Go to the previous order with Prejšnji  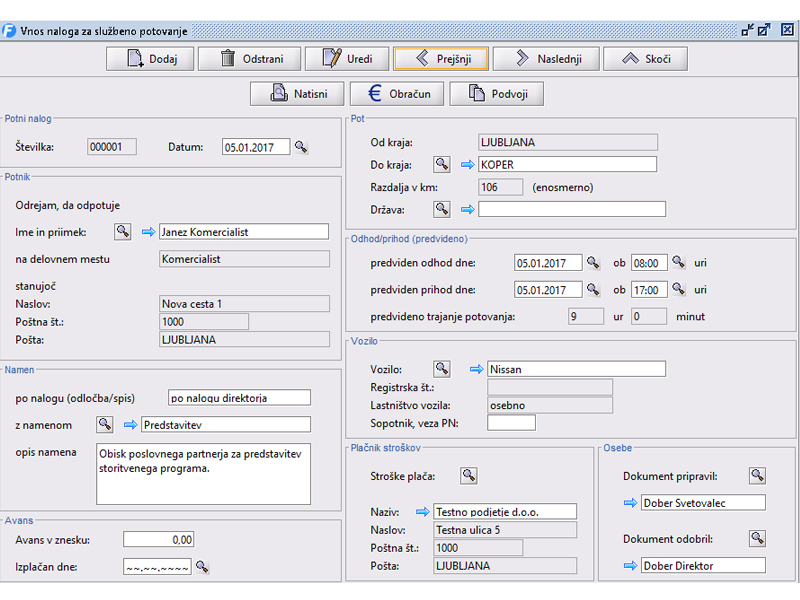tap(441, 59)
